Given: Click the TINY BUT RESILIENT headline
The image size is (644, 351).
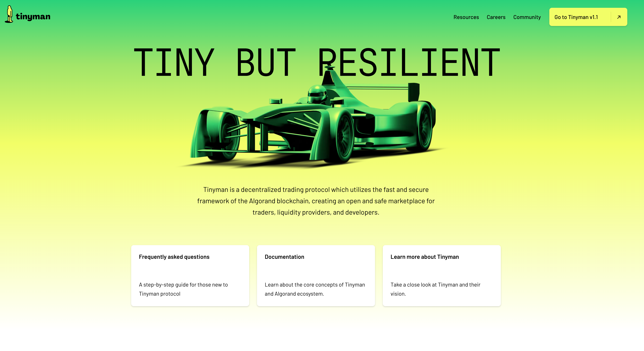Looking at the screenshot, I should (x=317, y=62).
